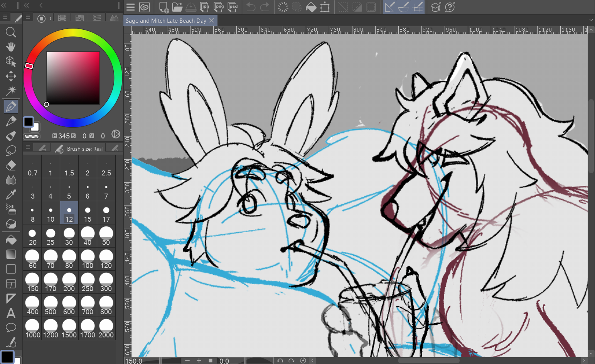Expand the canvas tab list chevron
This screenshot has width=595, height=364.
tap(591, 20)
